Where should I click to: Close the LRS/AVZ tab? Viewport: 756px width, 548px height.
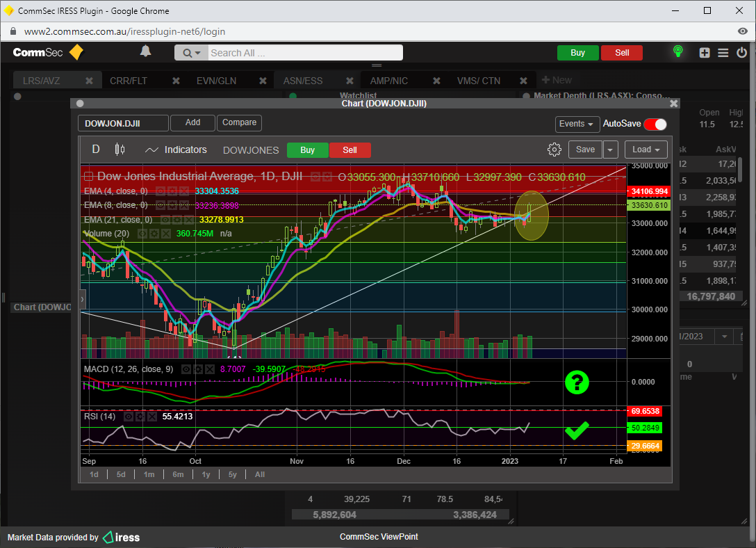[89, 81]
